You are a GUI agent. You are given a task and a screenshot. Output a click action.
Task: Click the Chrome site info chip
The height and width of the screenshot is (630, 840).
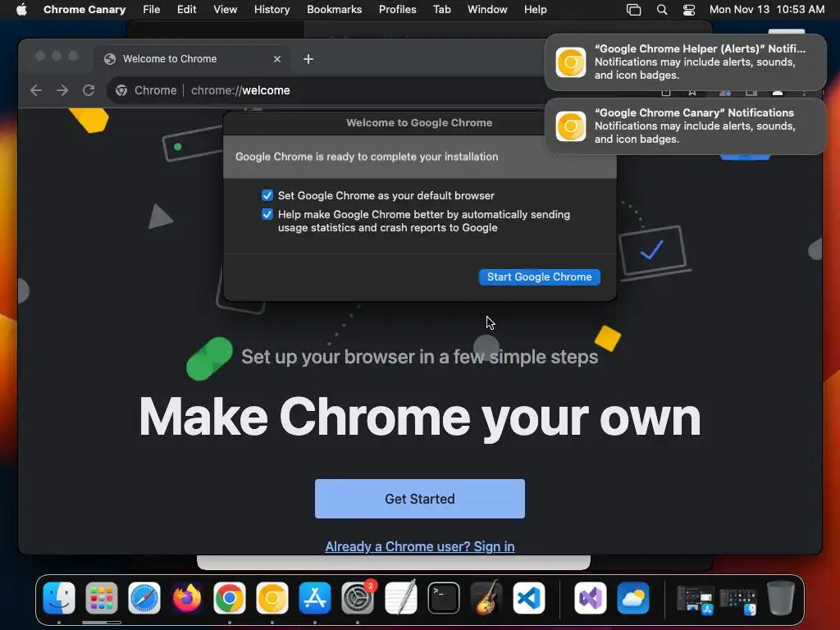(x=146, y=90)
